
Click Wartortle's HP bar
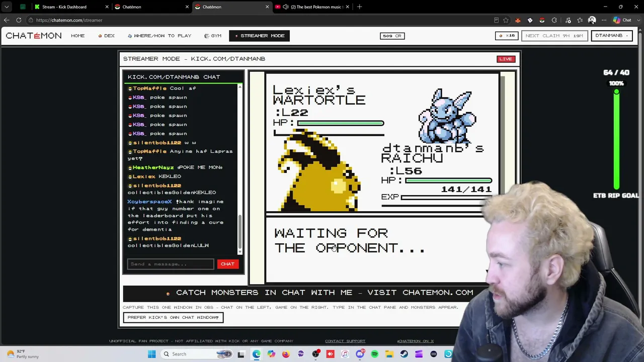point(341,123)
